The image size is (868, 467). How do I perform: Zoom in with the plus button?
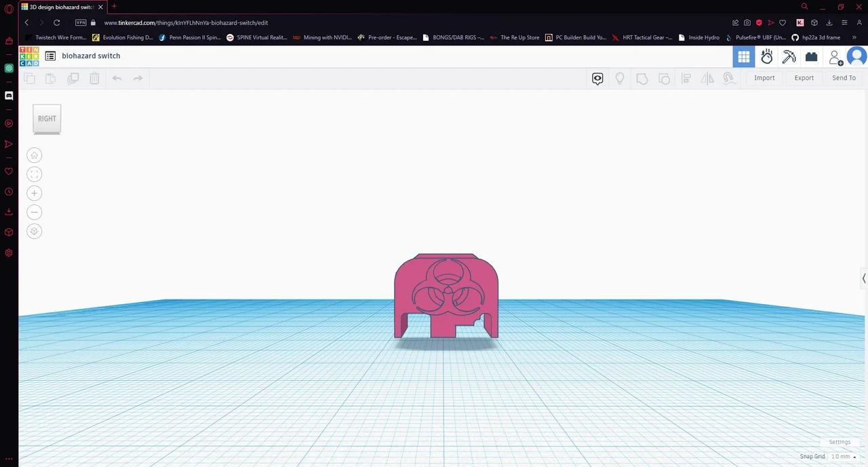35,193
